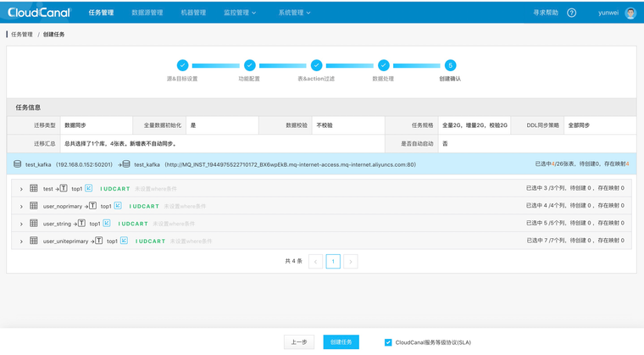Click the yunwei user avatar
This screenshot has height=355, width=644.
pos(630,13)
